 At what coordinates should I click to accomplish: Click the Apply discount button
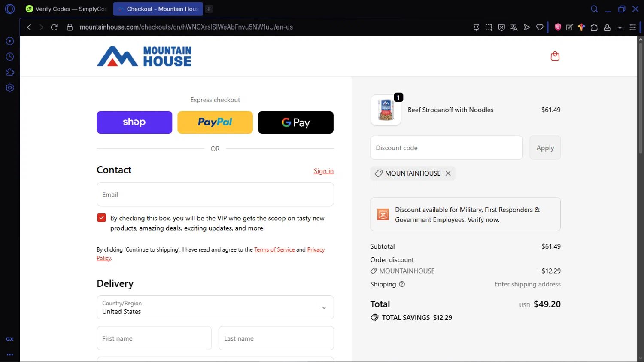(x=545, y=148)
